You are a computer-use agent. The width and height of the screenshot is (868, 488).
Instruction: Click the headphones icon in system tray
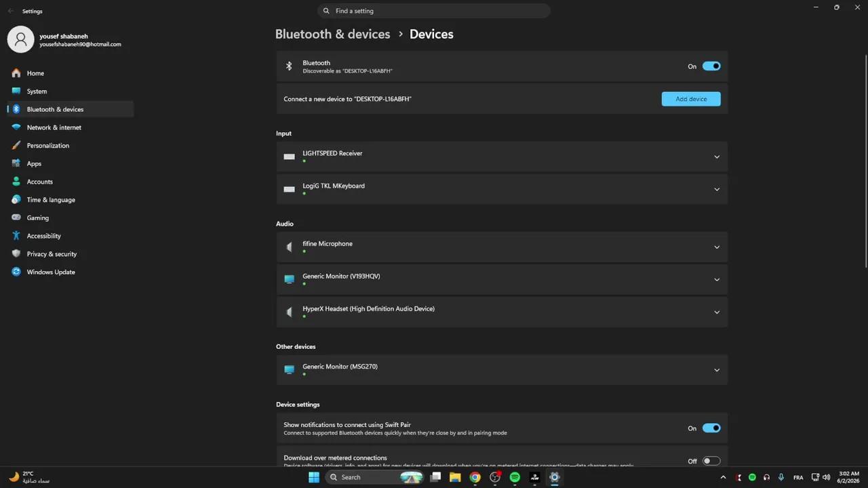[x=767, y=478]
